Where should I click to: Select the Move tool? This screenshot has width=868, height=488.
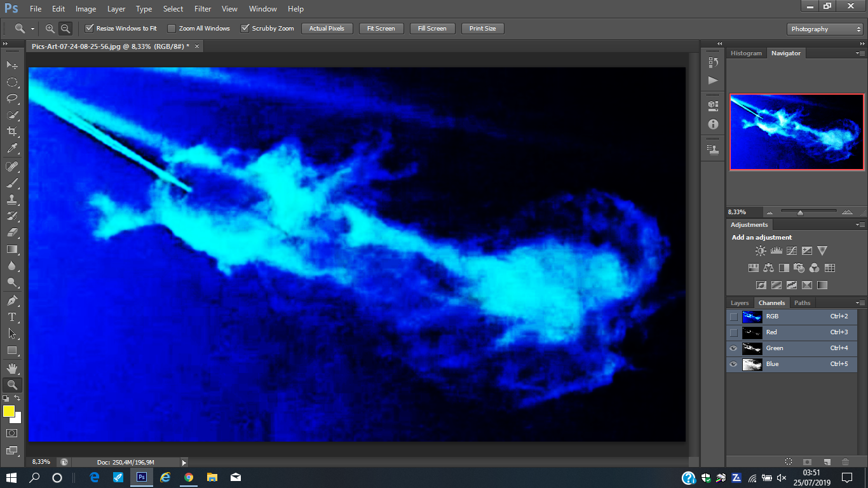[x=11, y=65]
